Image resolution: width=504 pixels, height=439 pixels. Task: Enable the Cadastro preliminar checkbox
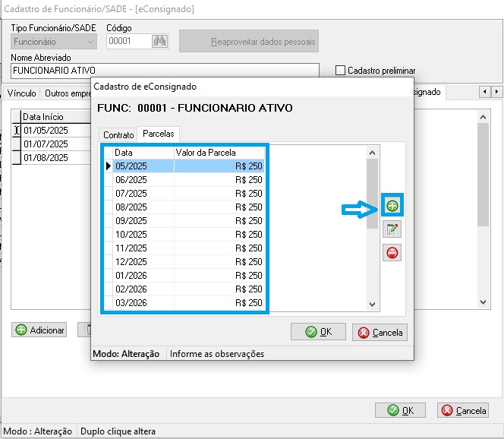coord(340,70)
